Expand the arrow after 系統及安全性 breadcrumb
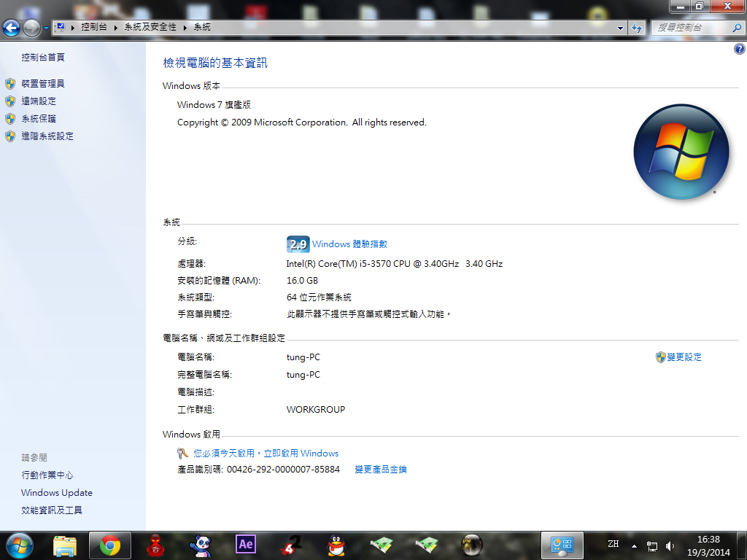 tap(185, 28)
